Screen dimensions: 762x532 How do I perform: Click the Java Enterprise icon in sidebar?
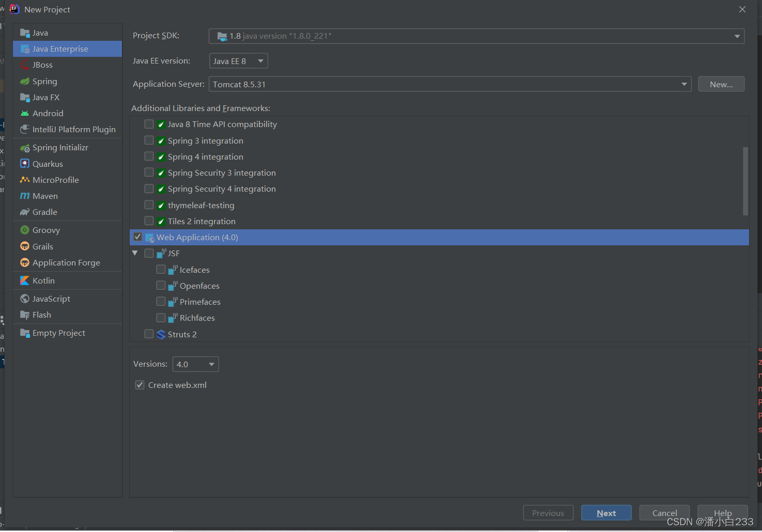point(25,49)
